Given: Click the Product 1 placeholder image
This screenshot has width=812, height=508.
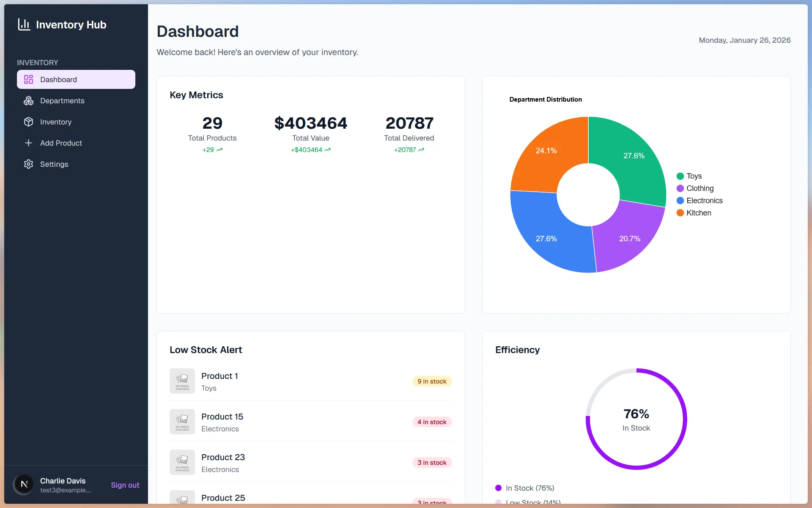Looking at the screenshot, I should click(x=182, y=381).
